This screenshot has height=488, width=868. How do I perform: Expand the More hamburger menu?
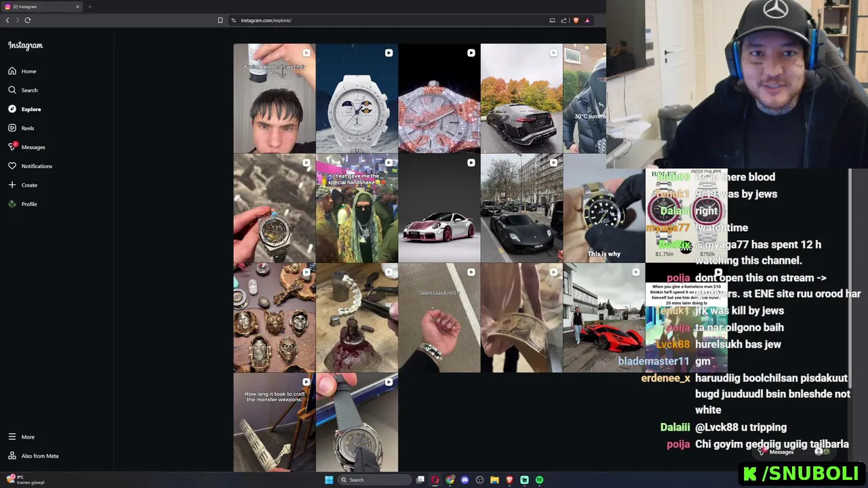pyautogui.click(x=21, y=437)
